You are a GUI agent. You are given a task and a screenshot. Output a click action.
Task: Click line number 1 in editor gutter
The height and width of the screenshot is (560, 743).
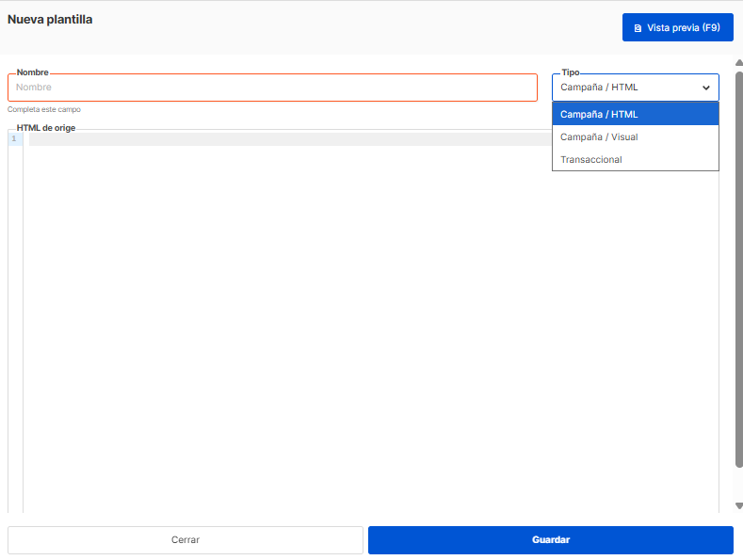pyautogui.click(x=14, y=139)
